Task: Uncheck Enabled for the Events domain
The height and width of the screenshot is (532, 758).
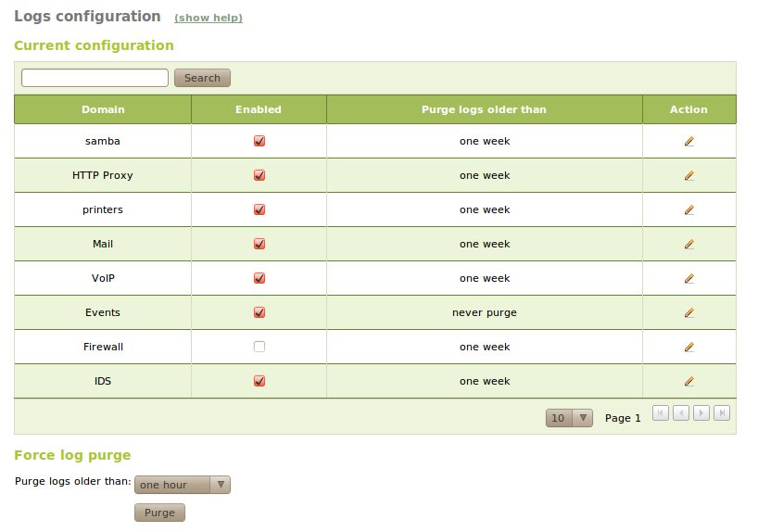Action: tap(259, 312)
